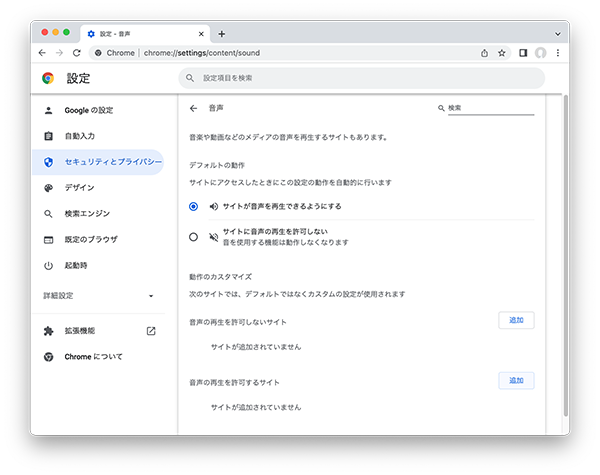Click the chrome://settings/content/sound address bar
Screen dimensions: 600x475
(x=298, y=53)
